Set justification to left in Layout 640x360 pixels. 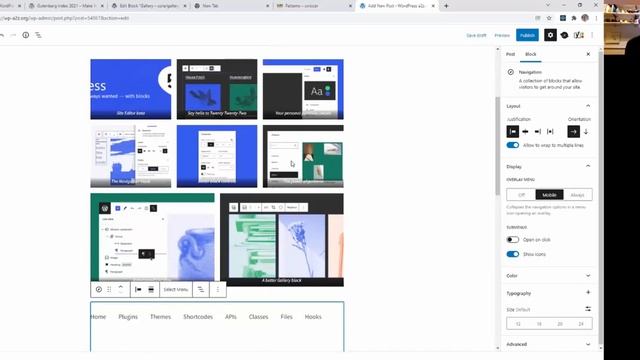coord(513,131)
